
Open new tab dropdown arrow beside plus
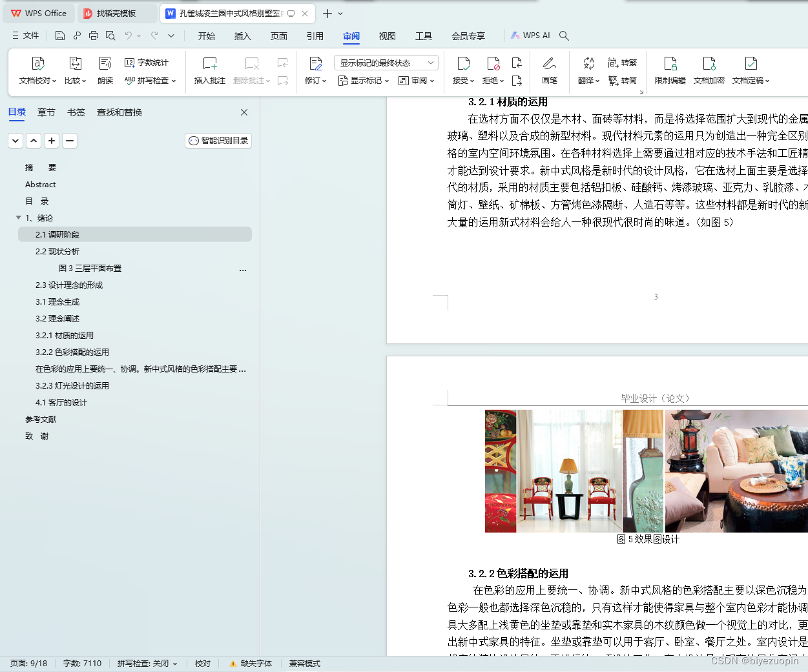click(340, 14)
